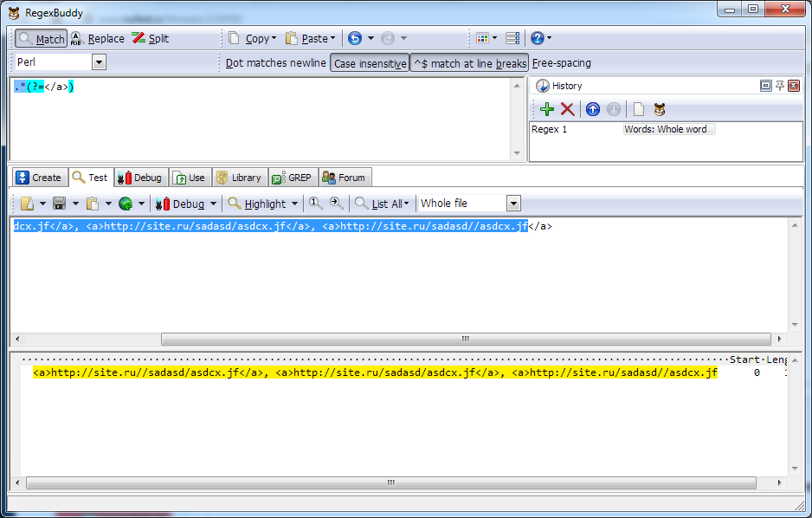Click the Save floppy disk icon
Viewport: 812px width, 518px height.
pyautogui.click(x=60, y=204)
